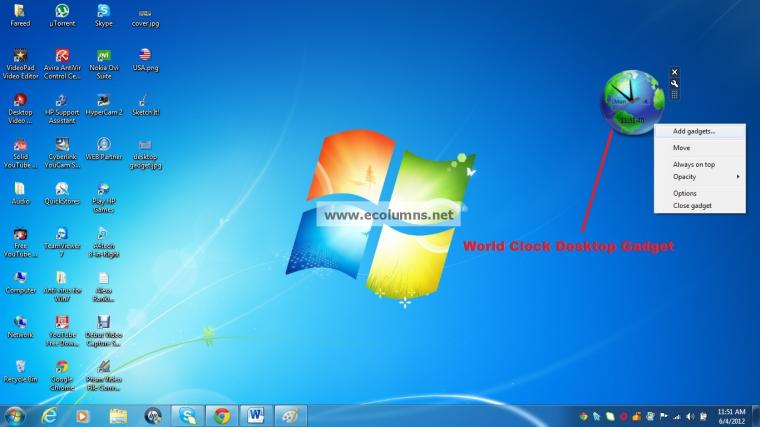This screenshot has width=760, height=427.
Task: Select Google Chrome desktop shortcut
Action: coord(62,376)
